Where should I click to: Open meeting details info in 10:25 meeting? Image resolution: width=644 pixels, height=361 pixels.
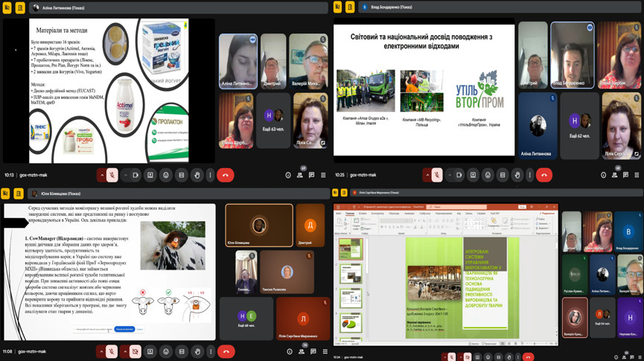(x=603, y=176)
